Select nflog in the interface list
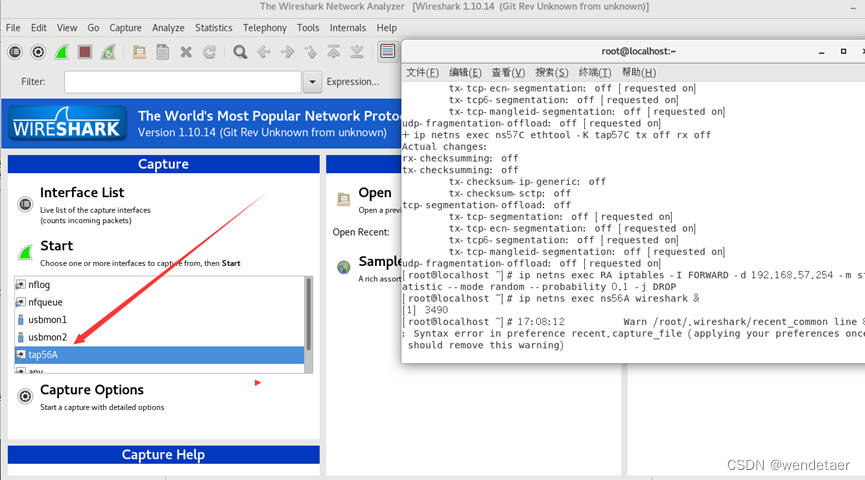865x480 pixels. (x=159, y=285)
